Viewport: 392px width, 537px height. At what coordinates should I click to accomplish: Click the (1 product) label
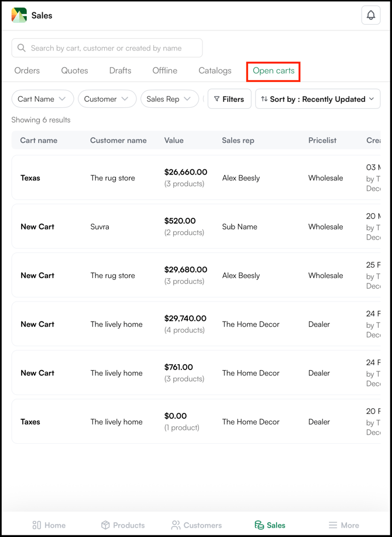pos(181,427)
